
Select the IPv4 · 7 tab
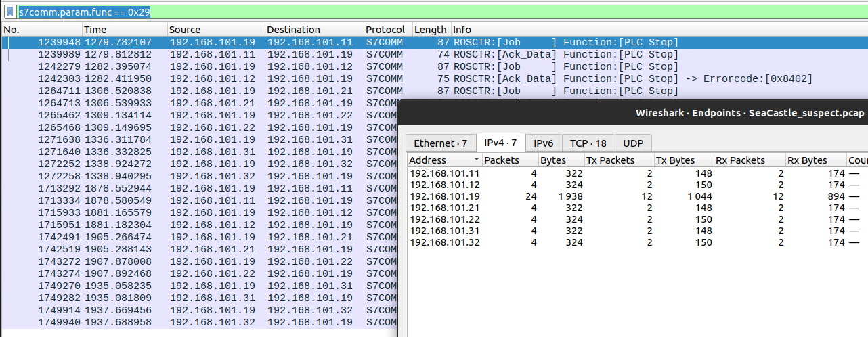[x=500, y=143]
